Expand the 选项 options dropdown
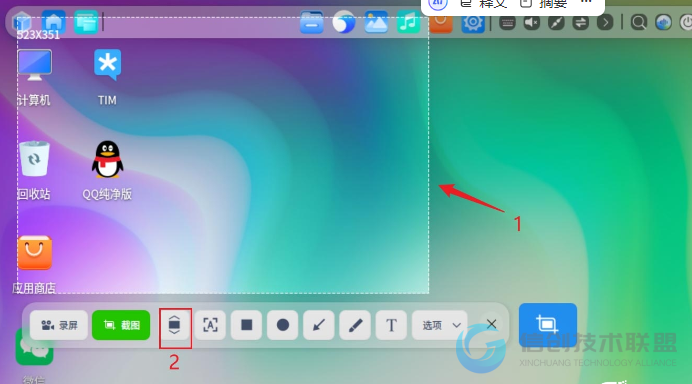Screen dimensions: 692x384 coord(441,325)
